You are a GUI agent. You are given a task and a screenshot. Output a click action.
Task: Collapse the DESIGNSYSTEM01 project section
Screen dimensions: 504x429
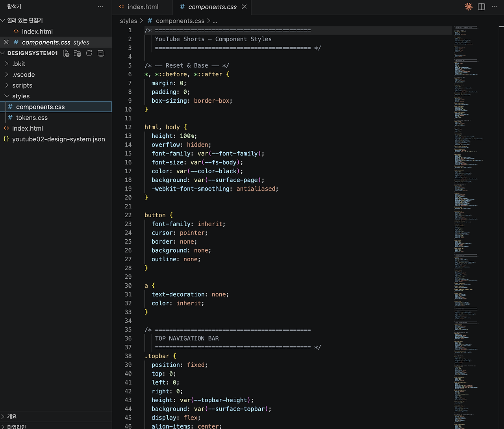[32, 53]
